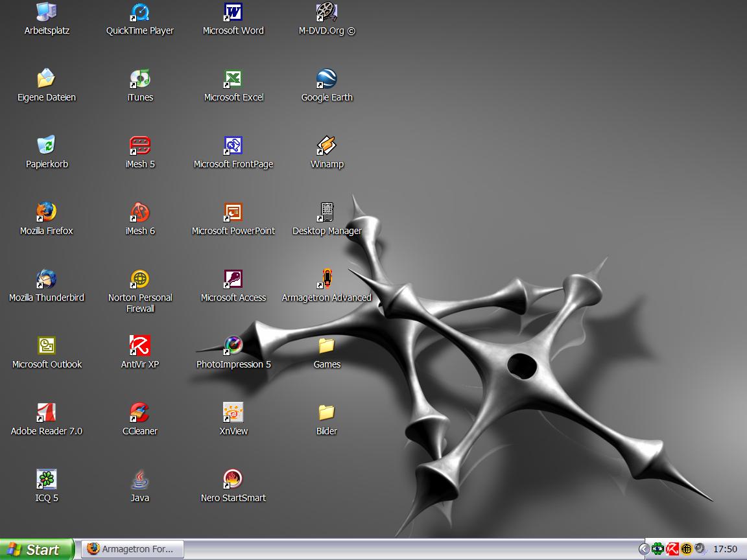Click the Winamp desktop shortcut
747x560 pixels.
pos(326,146)
